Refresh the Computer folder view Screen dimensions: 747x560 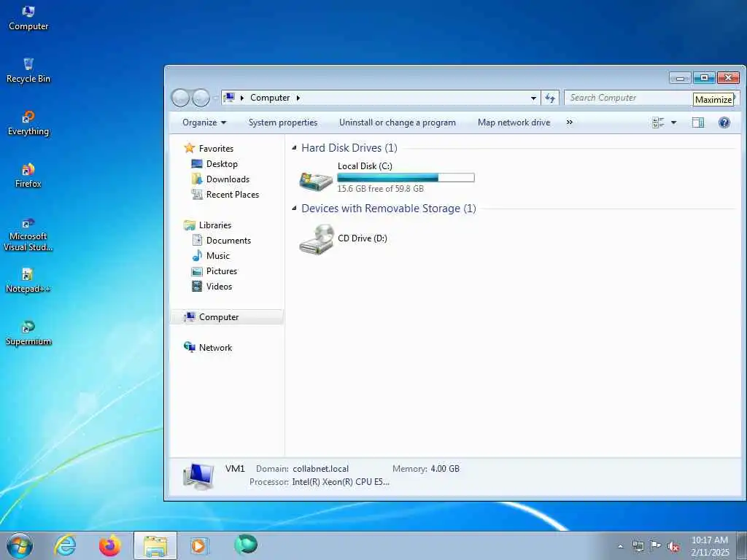pyautogui.click(x=550, y=98)
